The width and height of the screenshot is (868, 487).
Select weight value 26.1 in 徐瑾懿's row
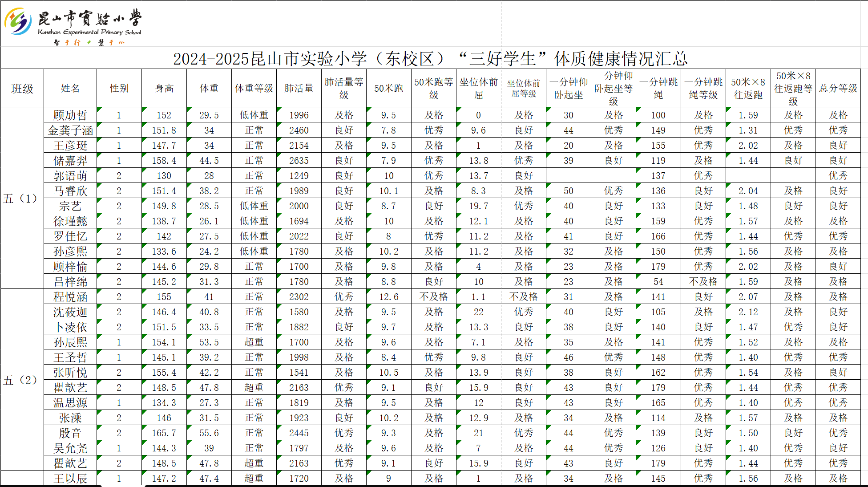pyautogui.click(x=209, y=221)
